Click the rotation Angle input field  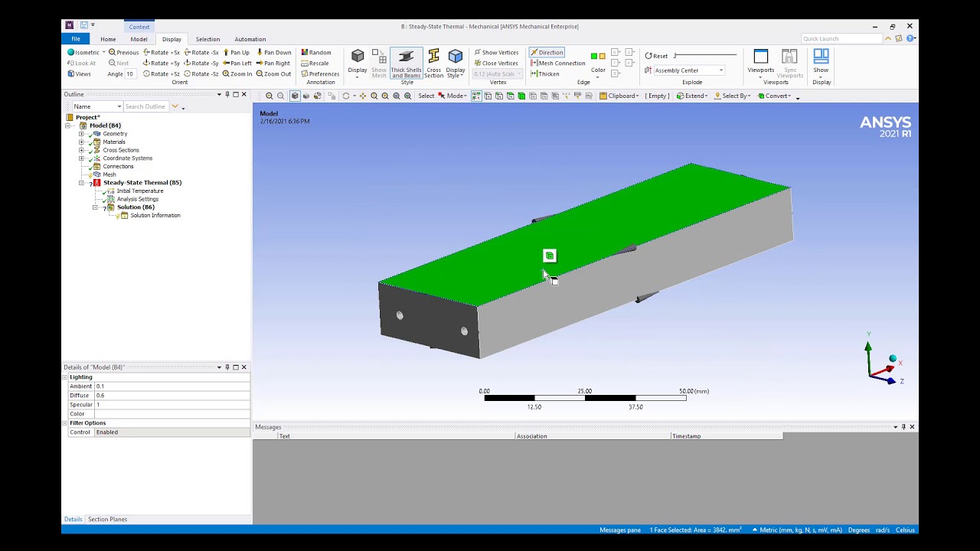[130, 74]
